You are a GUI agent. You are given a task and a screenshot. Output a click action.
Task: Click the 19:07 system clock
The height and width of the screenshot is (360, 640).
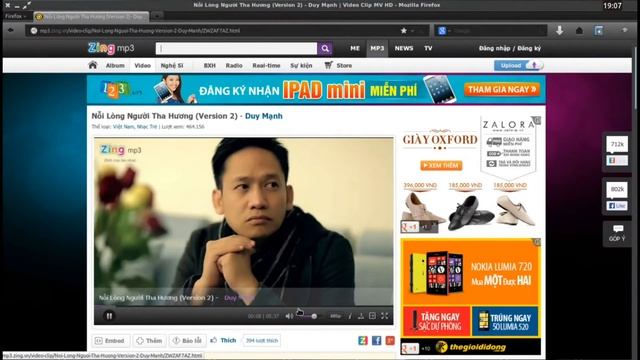click(x=612, y=6)
